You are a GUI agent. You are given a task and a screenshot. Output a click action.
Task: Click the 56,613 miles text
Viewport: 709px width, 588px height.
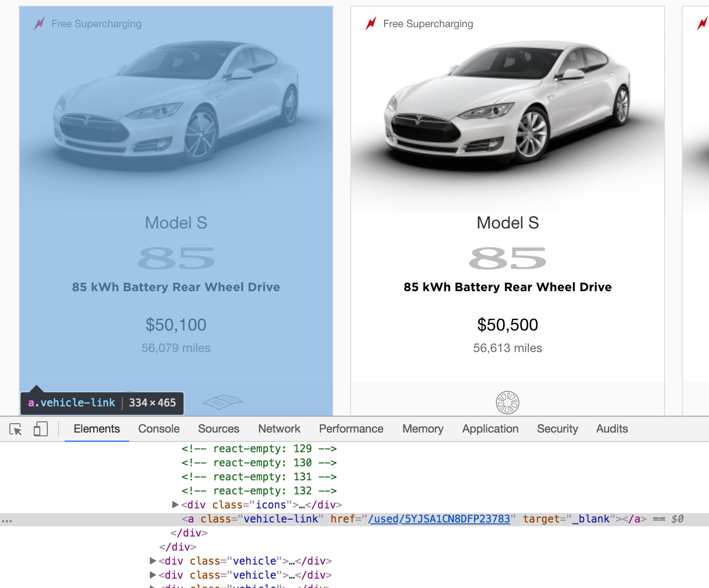(508, 348)
